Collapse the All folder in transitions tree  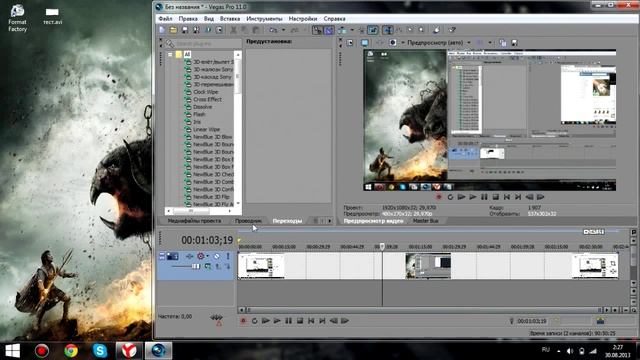pyautogui.click(x=170, y=54)
